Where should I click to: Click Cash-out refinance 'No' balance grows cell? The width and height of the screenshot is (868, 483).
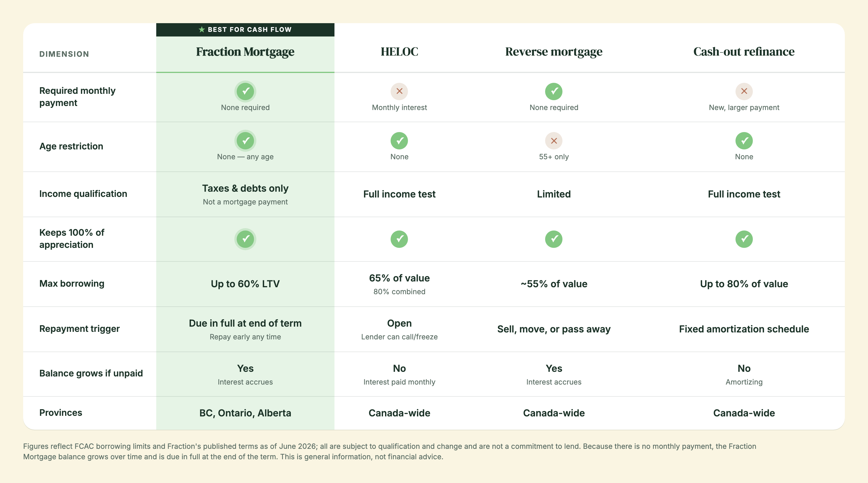tap(744, 368)
